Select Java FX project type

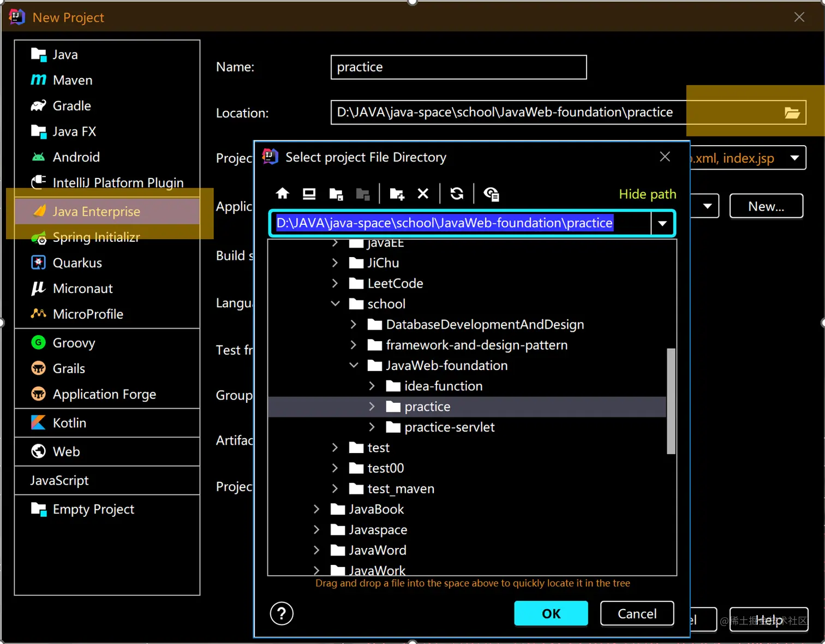[x=107, y=132]
